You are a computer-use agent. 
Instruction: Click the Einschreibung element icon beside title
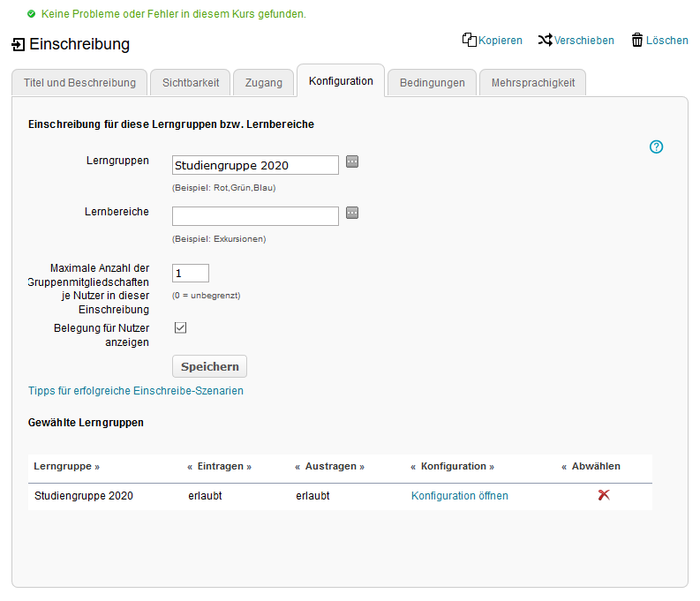(x=18, y=45)
